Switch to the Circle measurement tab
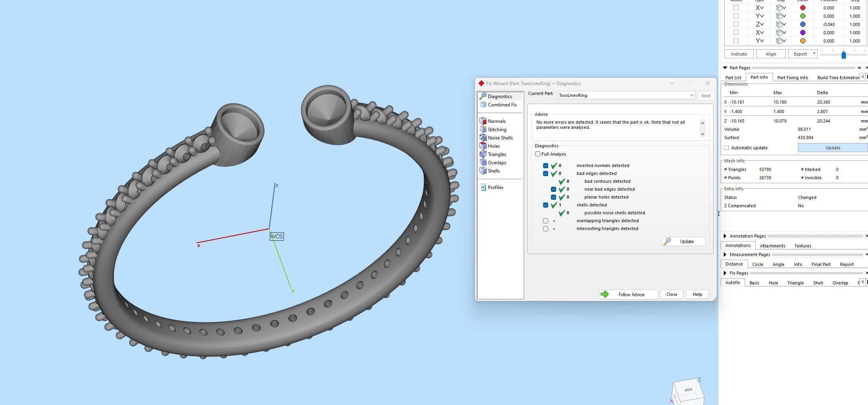 point(757,264)
